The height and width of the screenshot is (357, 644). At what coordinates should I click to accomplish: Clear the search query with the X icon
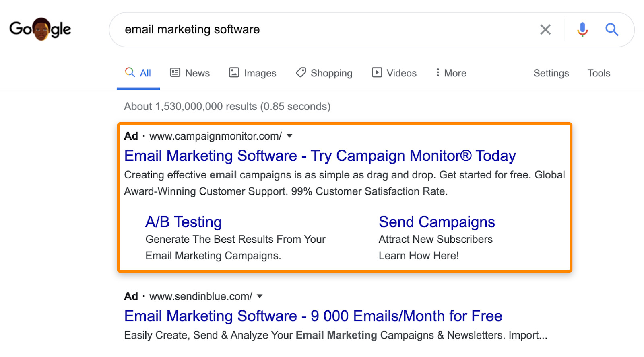click(x=545, y=29)
